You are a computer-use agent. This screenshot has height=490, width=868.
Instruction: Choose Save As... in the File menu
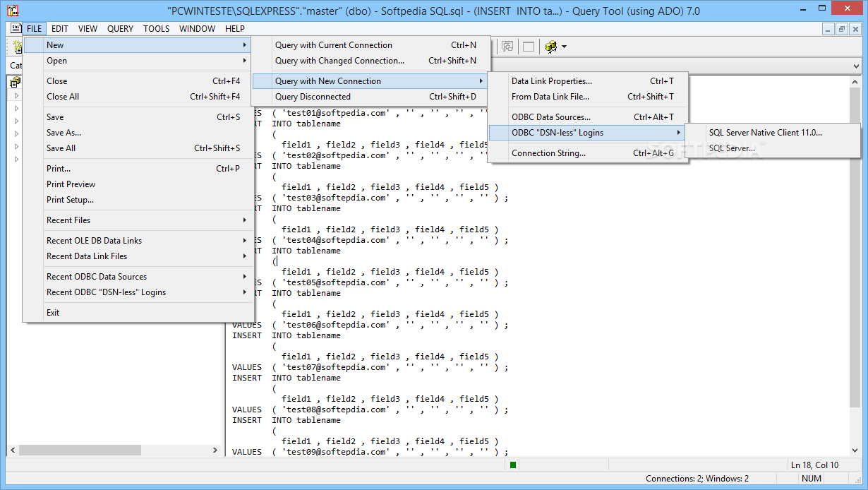[138, 133]
